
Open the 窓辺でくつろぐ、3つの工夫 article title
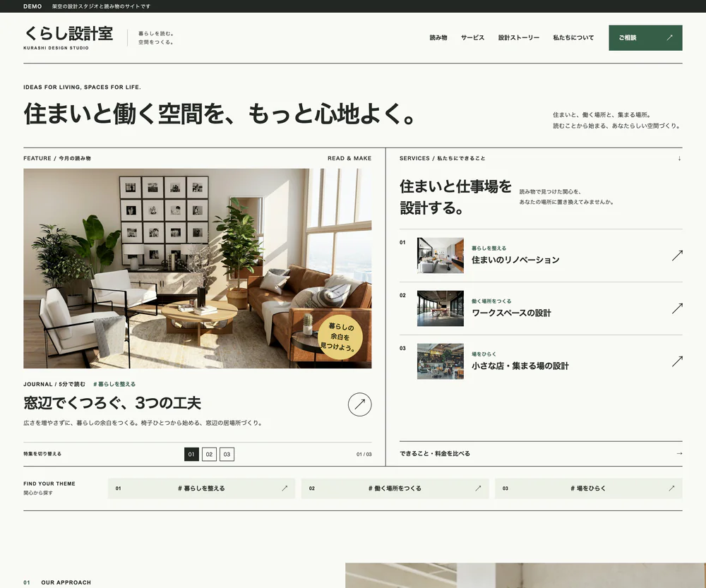[x=112, y=403]
